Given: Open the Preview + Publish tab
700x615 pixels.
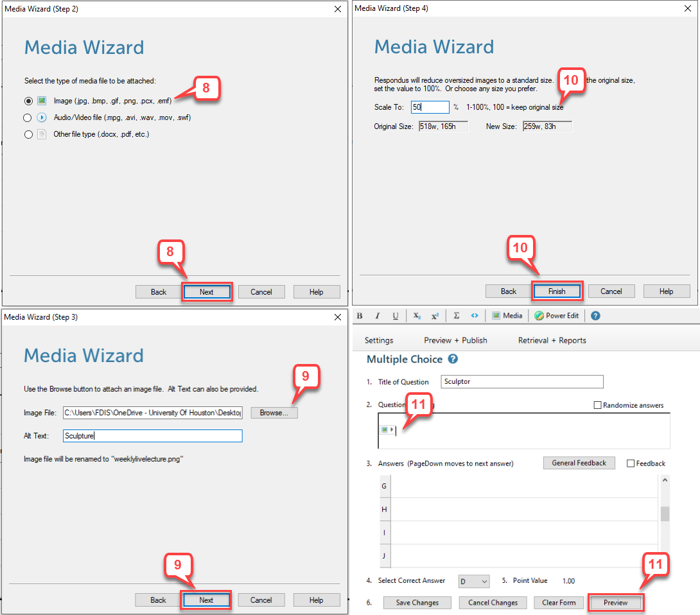Looking at the screenshot, I should click(x=455, y=340).
